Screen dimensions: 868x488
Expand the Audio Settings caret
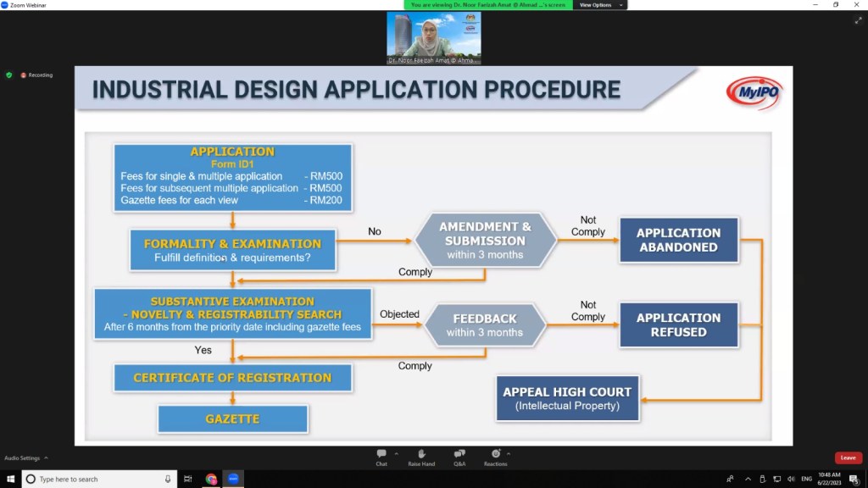46,457
